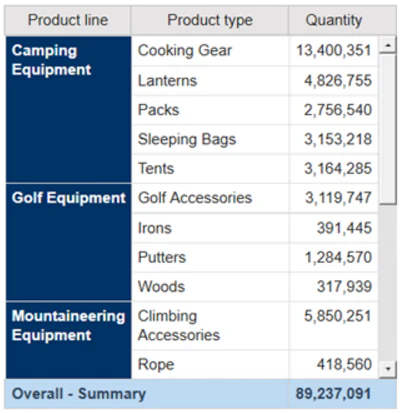Click the Mountaineering Equipment product line cell
The width and height of the screenshot is (401, 413).
click(69, 340)
